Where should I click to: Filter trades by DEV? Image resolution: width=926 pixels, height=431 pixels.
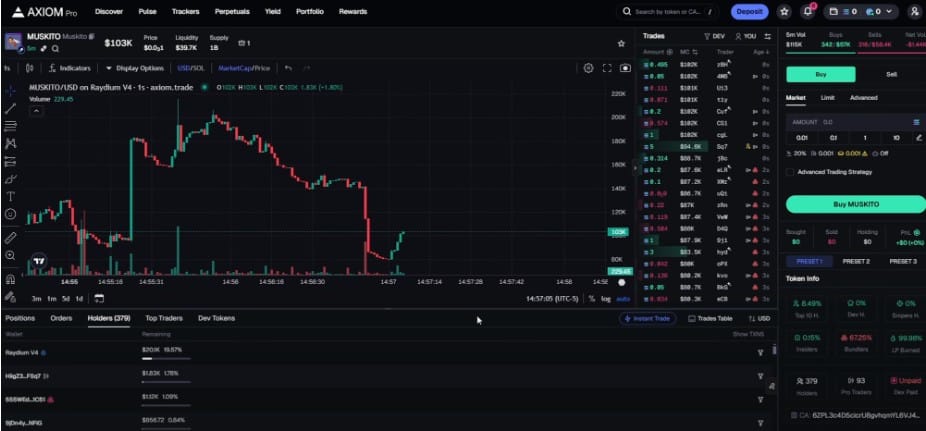tap(714, 36)
